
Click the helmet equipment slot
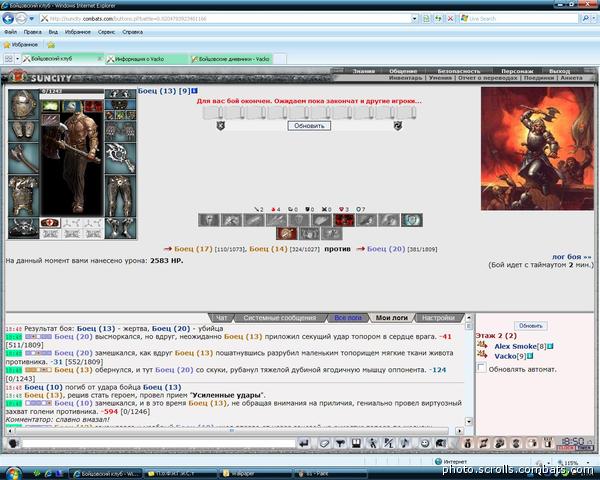click(x=24, y=105)
